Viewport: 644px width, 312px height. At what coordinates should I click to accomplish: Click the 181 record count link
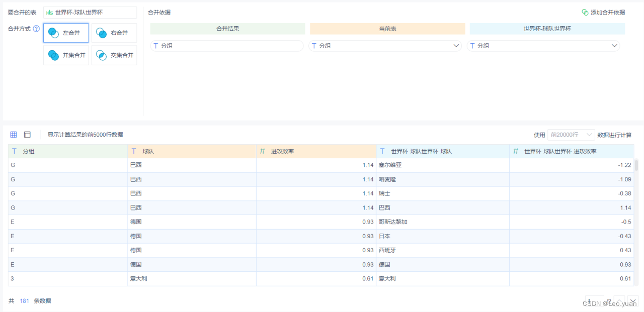pyautogui.click(x=24, y=301)
